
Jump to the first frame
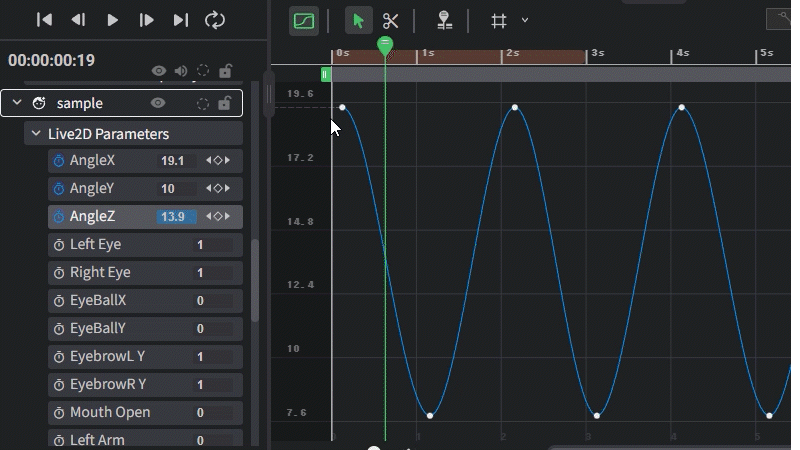click(44, 20)
